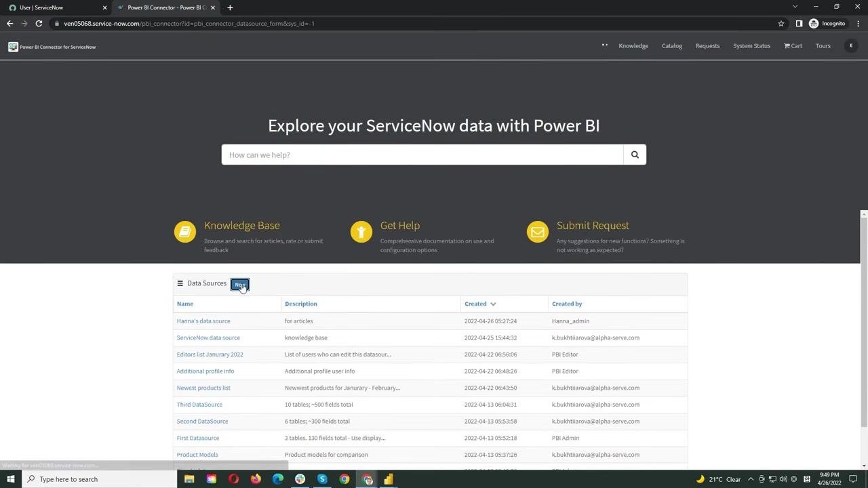Open Newest products list data source
Image resolution: width=868 pixels, height=488 pixels.
point(203,388)
